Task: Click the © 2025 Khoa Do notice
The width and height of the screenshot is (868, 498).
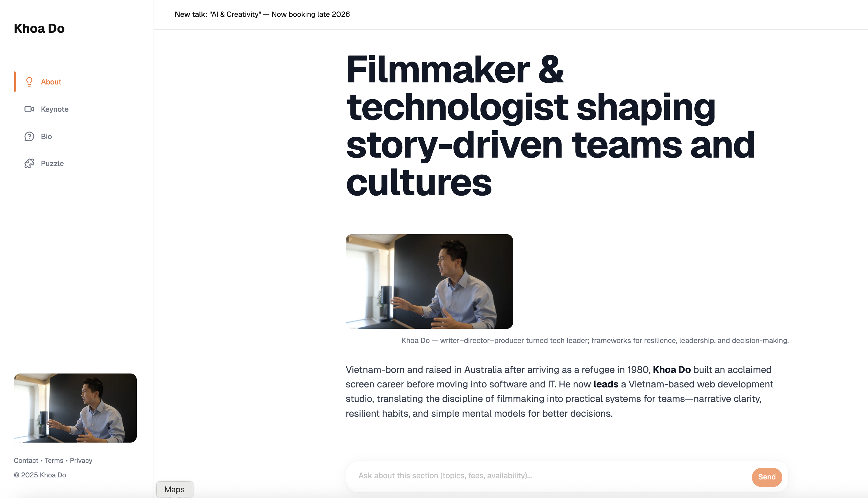Action: 40,475
